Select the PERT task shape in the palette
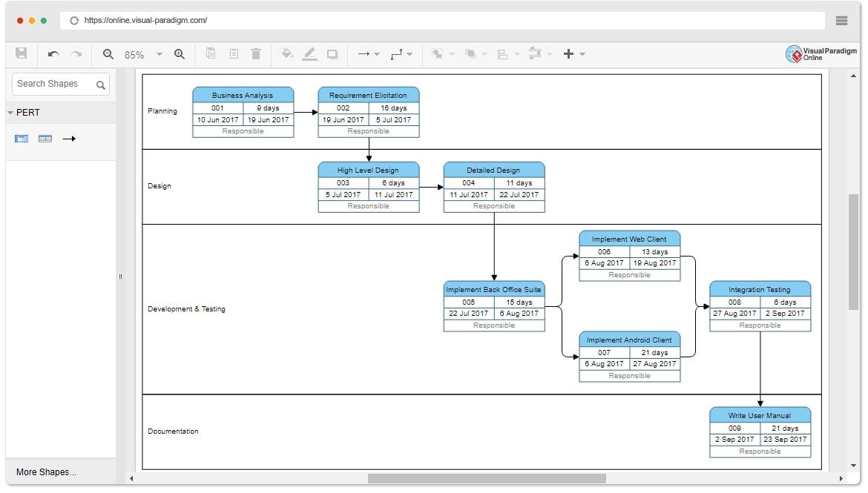 tap(22, 139)
